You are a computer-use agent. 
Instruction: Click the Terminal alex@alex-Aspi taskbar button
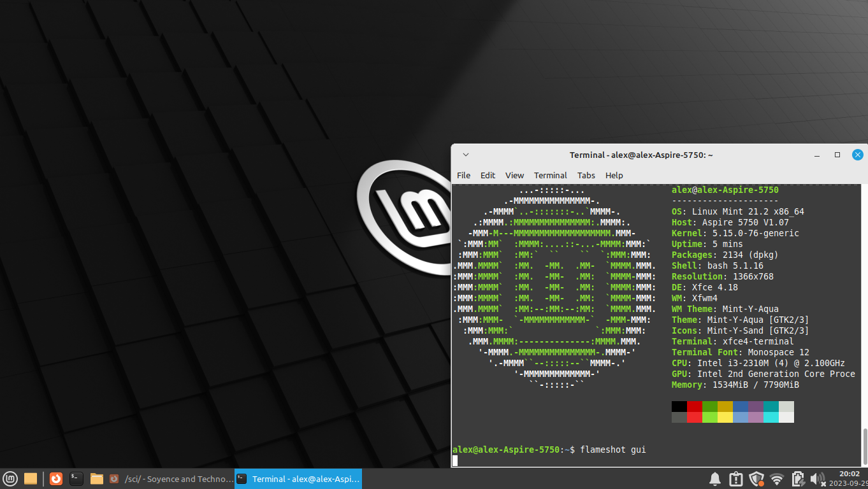[298, 479]
